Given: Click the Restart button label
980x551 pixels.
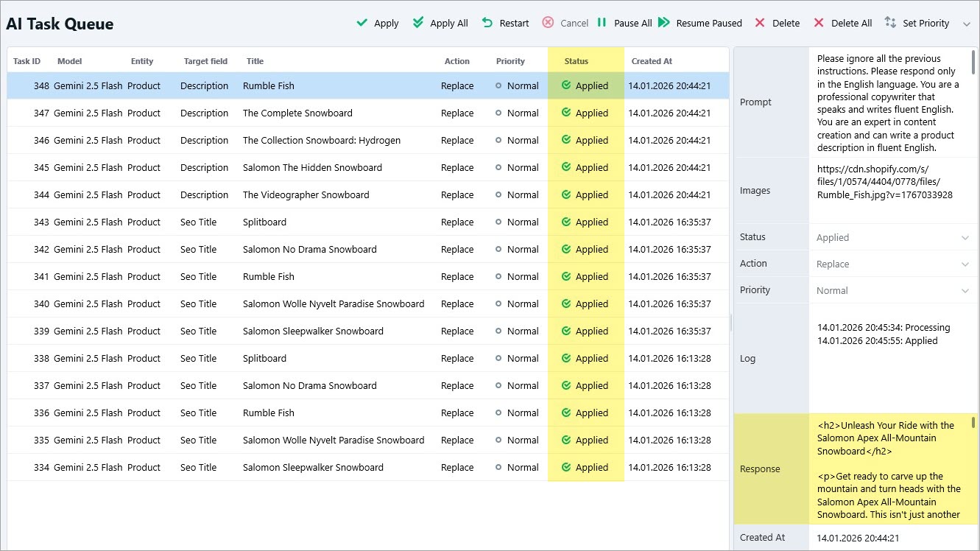Looking at the screenshot, I should 514,24.
